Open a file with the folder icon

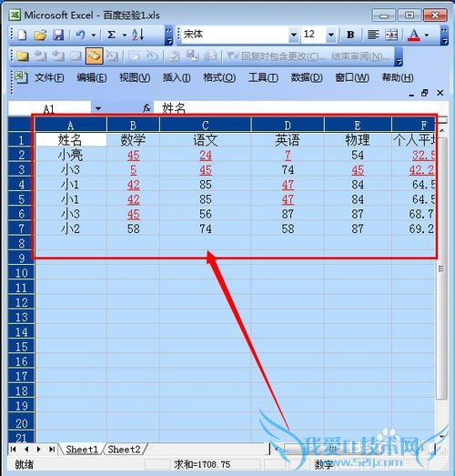[40, 35]
